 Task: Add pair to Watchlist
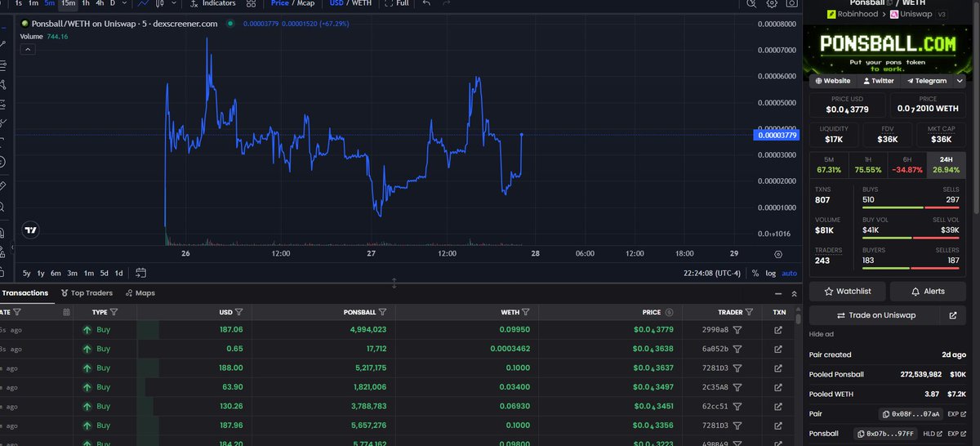pyautogui.click(x=847, y=291)
